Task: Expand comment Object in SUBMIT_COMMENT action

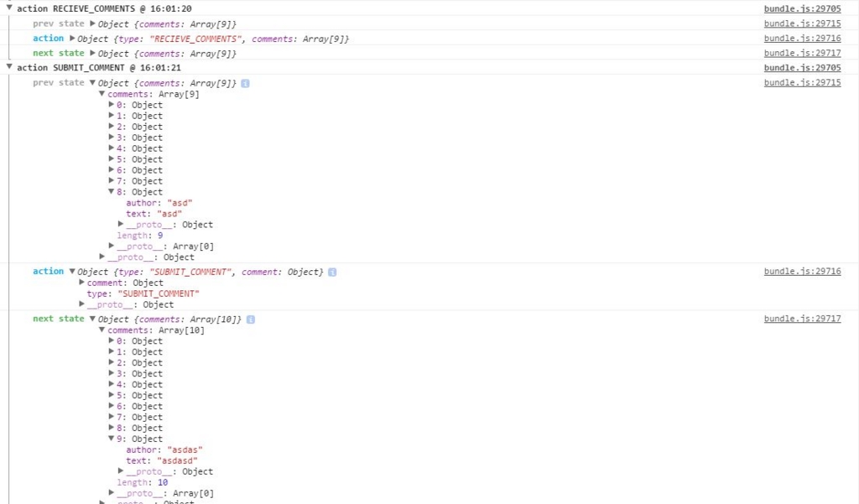Action: pyautogui.click(x=81, y=282)
